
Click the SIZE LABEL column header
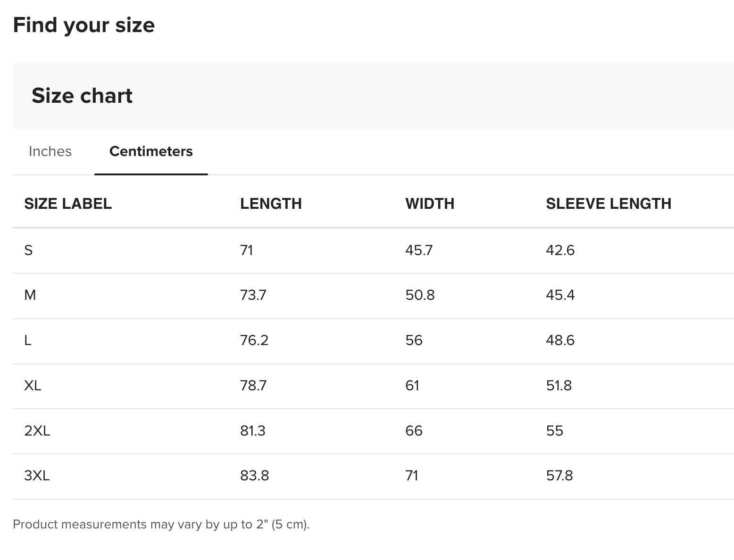pos(68,204)
